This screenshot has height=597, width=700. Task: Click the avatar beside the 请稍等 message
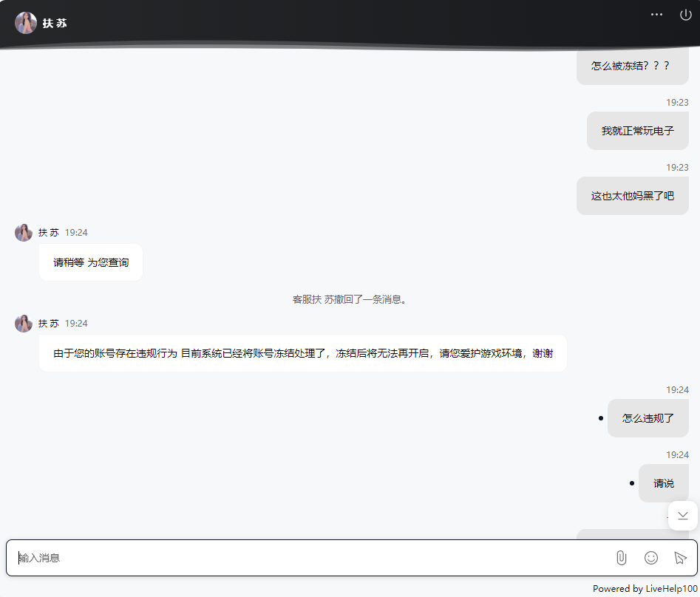[23, 232]
